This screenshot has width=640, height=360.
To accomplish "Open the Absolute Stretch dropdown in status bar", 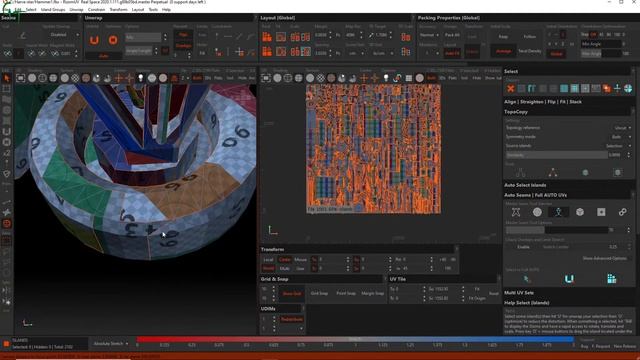I will (x=110, y=344).
